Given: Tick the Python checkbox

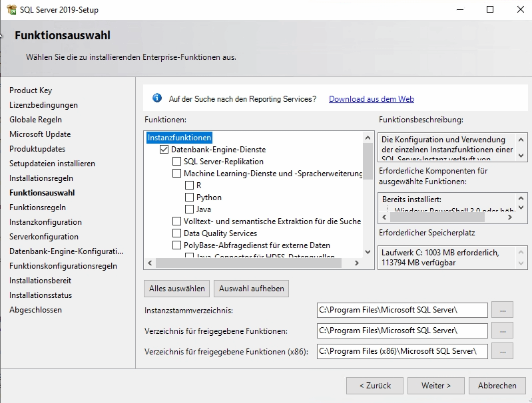Looking at the screenshot, I should pyautogui.click(x=189, y=198).
